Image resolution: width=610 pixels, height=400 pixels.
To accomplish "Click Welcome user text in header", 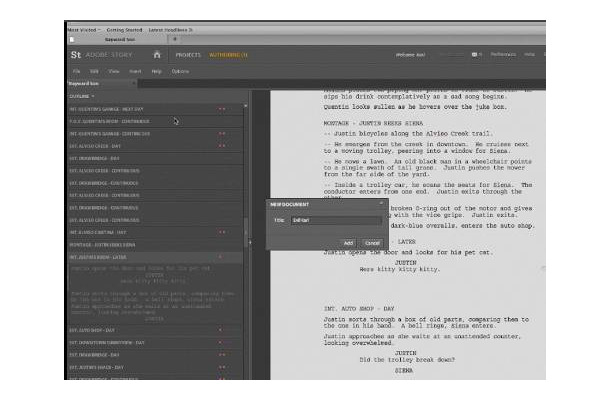I will pos(410,55).
